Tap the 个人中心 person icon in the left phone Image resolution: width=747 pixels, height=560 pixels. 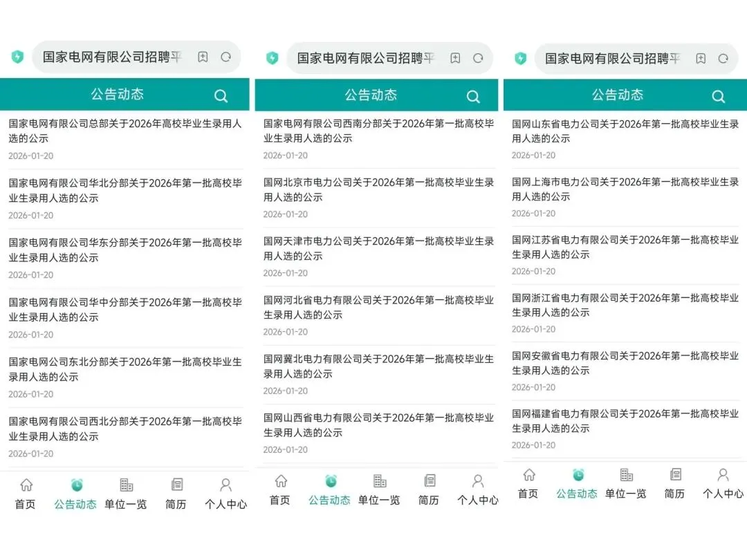pos(225,485)
